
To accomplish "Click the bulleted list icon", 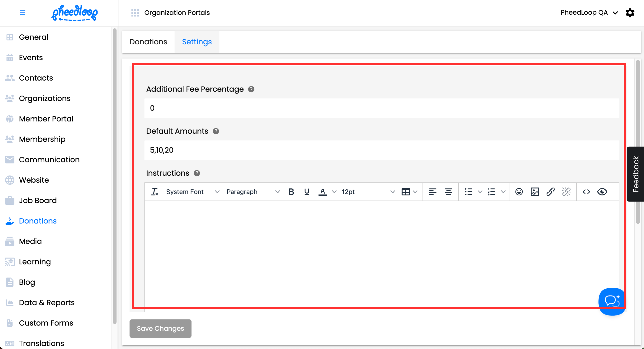I will pyautogui.click(x=469, y=192).
